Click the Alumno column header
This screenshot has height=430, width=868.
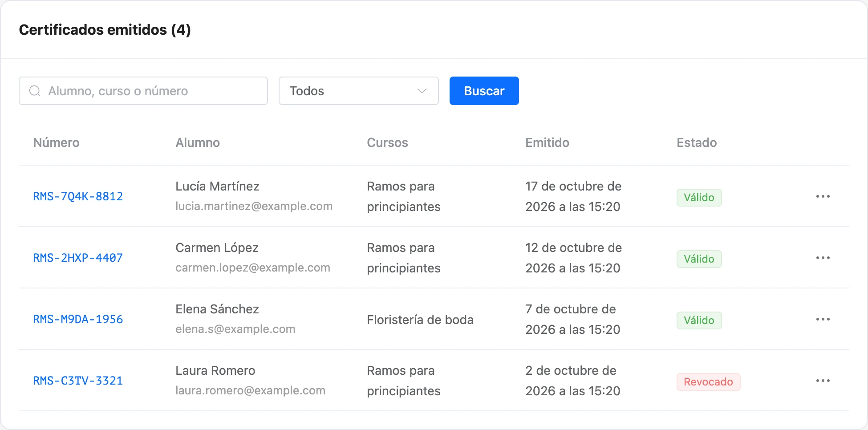click(x=198, y=142)
